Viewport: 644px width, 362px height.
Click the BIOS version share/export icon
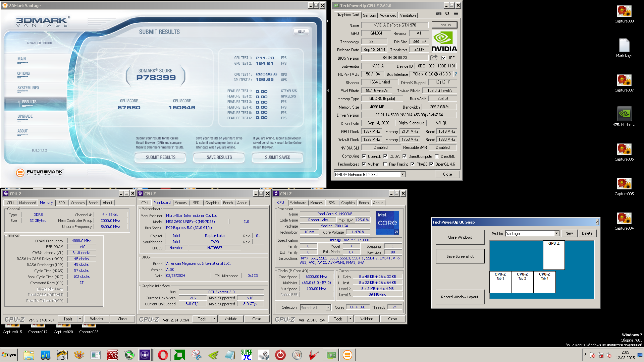(434, 58)
